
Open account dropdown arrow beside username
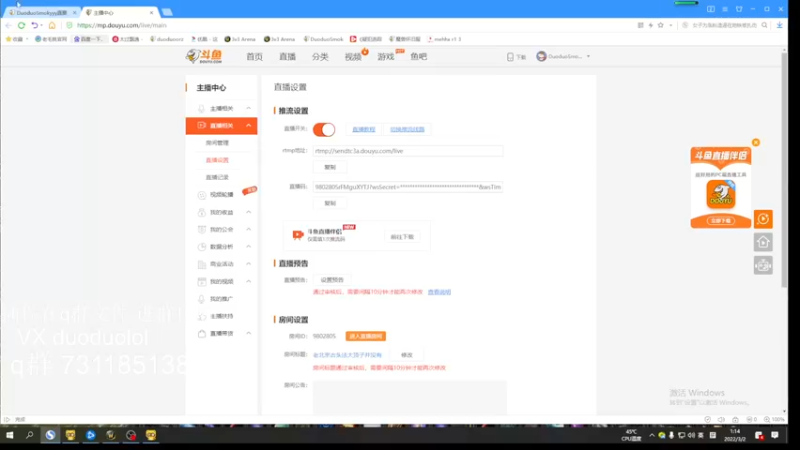point(588,56)
